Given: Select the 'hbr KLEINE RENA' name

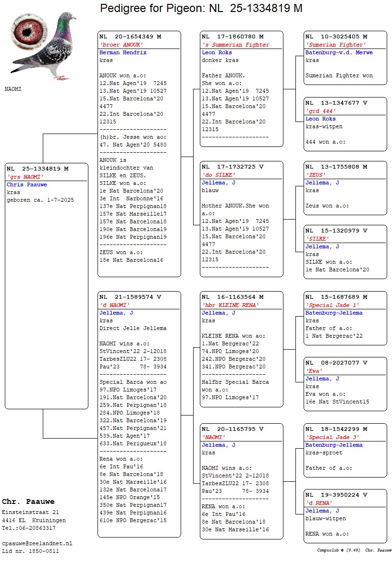Looking at the screenshot, I should [230, 305].
